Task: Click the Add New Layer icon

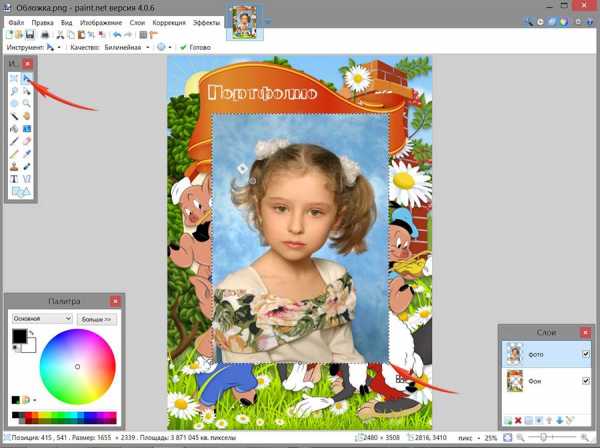Action: [508, 420]
